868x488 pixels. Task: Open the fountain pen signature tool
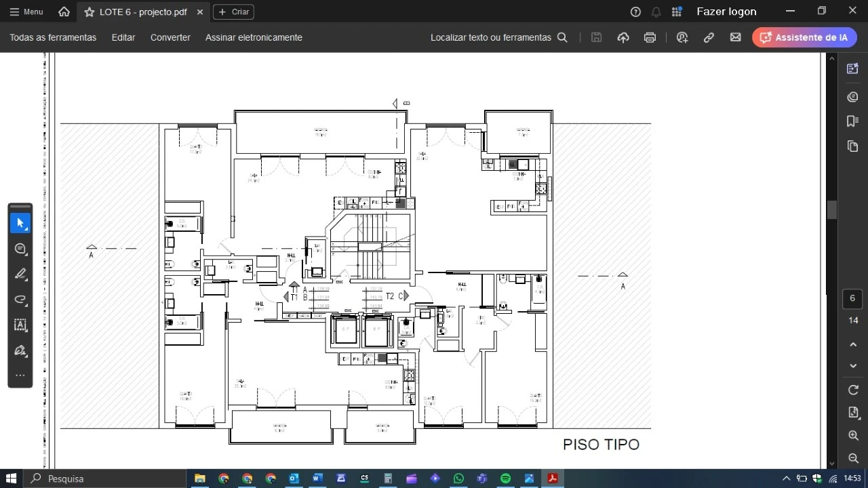point(20,350)
